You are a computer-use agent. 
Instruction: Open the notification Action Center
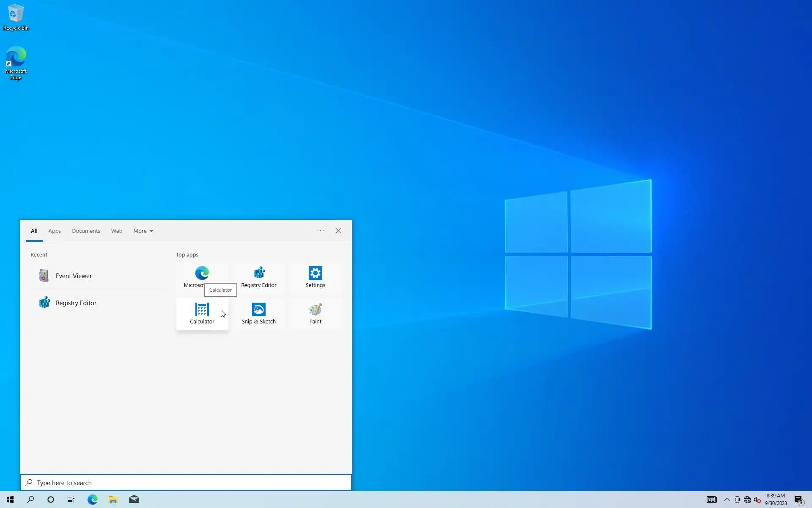pos(798,500)
